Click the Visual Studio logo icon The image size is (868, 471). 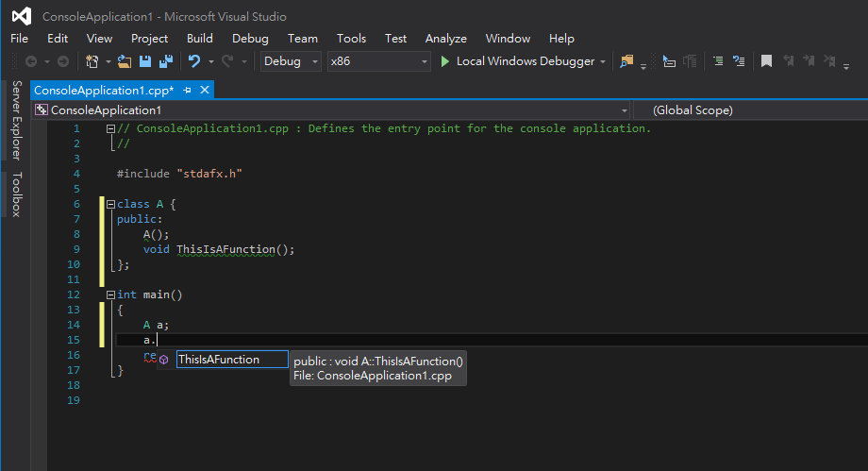click(22, 16)
